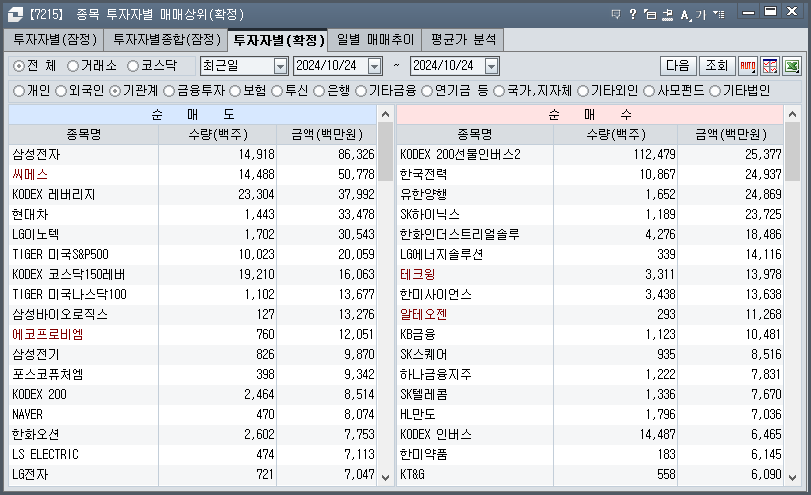Click the Korean 가 font icon
The image size is (811, 495).
[x=701, y=14]
